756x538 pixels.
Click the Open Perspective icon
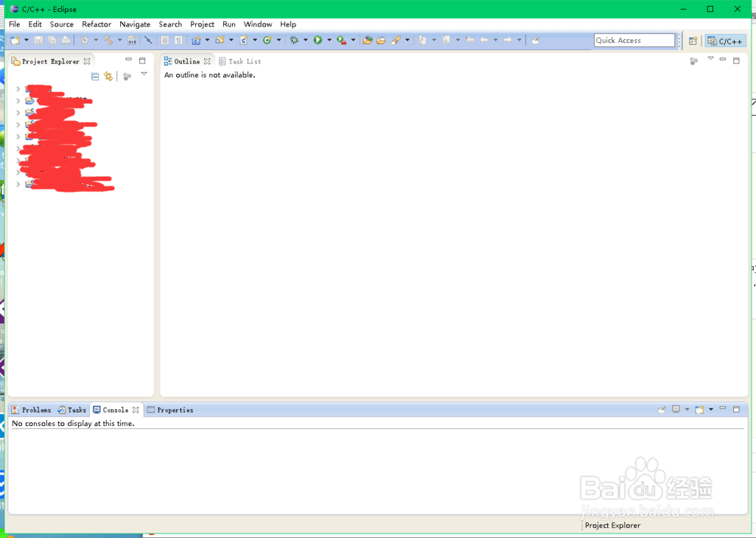click(x=692, y=41)
